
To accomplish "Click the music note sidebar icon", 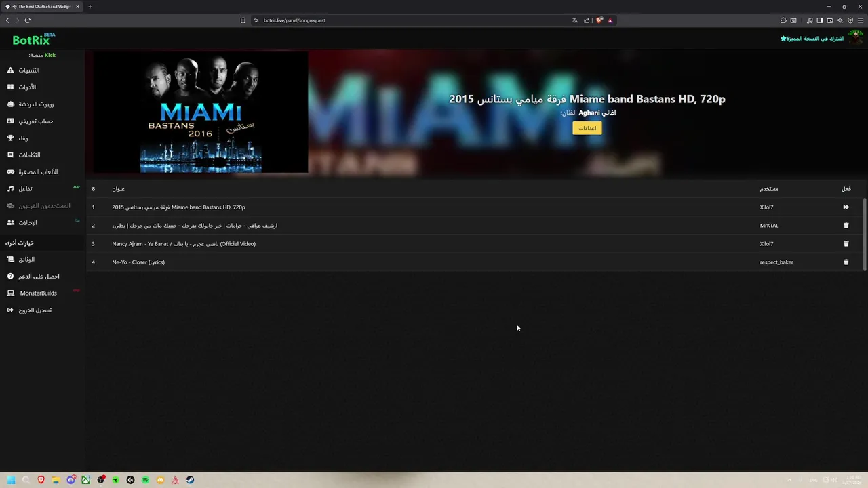I will (x=10, y=189).
